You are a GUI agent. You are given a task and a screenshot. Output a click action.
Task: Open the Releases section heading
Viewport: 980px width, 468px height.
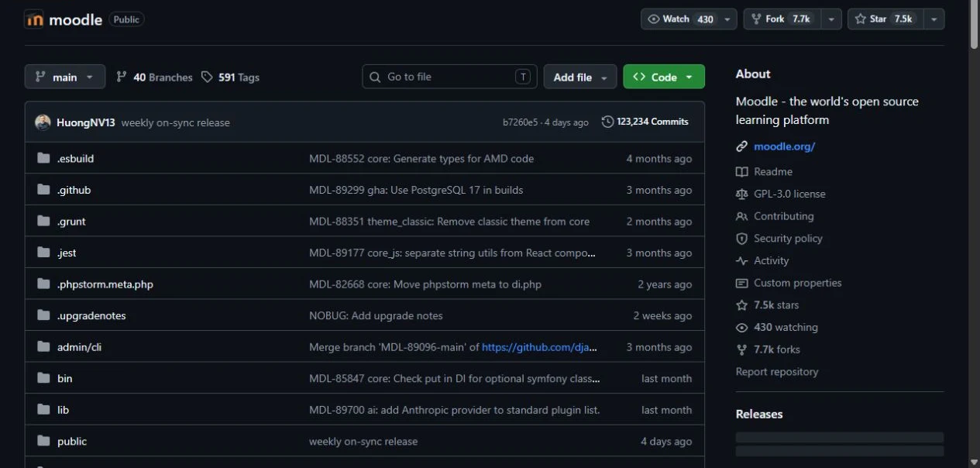[x=759, y=414]
